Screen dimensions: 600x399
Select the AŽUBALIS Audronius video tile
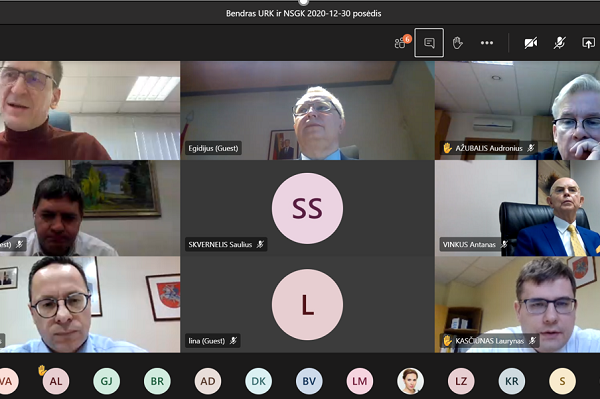coord(517,110)
